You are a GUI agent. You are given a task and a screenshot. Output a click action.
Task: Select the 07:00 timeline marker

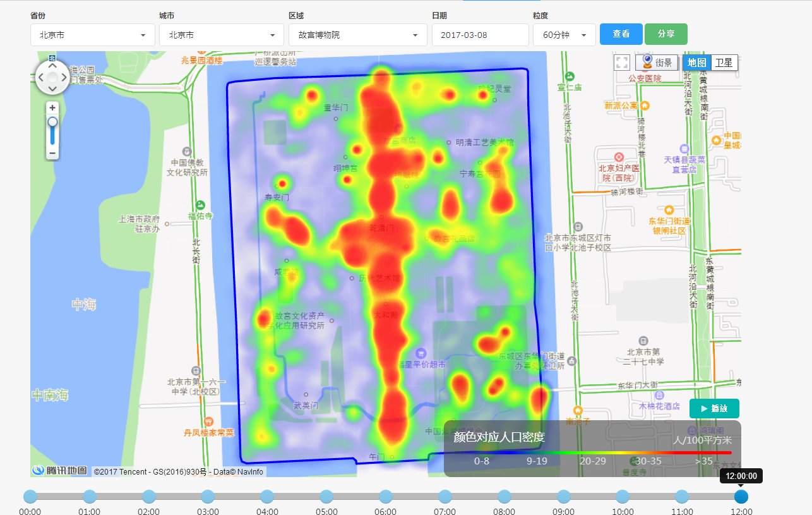click(x=445, y=497)
